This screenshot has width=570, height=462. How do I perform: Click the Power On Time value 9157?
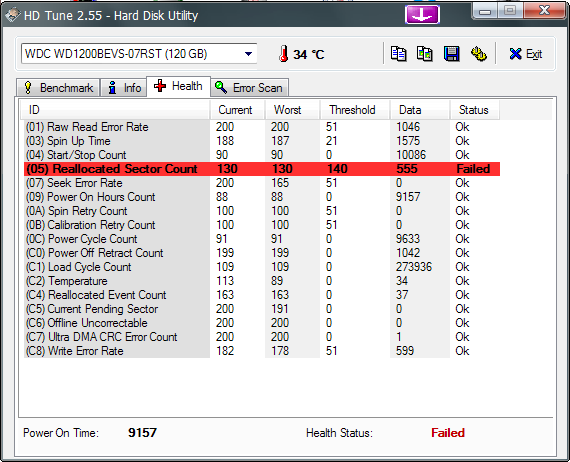pyautogui.click(x=142, y=433)
